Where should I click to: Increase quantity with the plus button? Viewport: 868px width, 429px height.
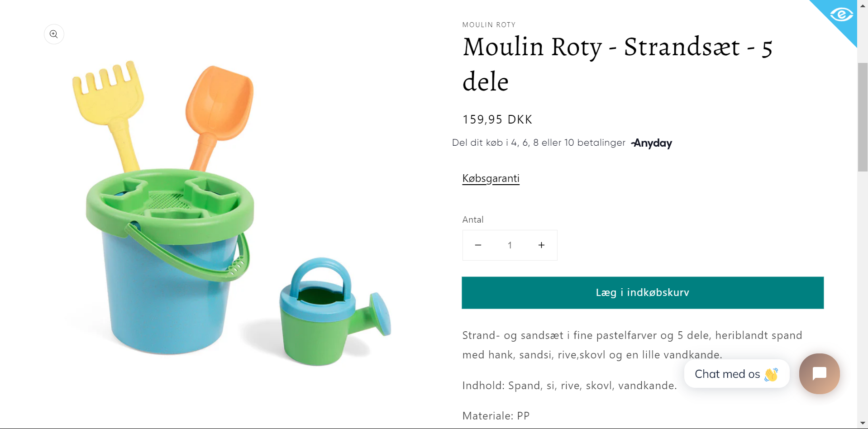pos(541,245)
